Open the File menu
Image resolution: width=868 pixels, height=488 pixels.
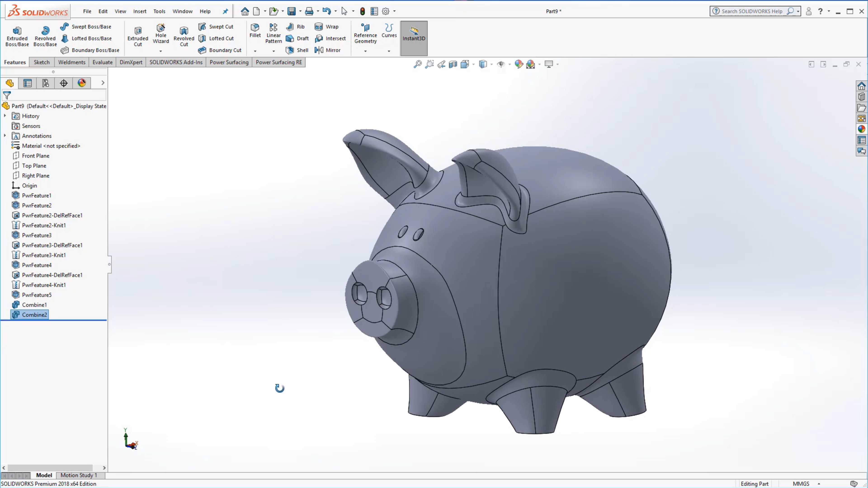click(x=87, y=11)
